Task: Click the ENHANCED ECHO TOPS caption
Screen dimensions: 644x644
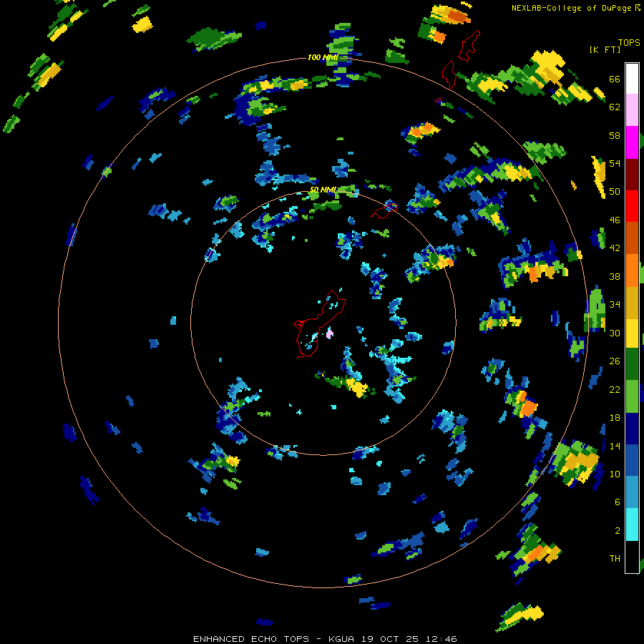Action: tap(251, 639)
